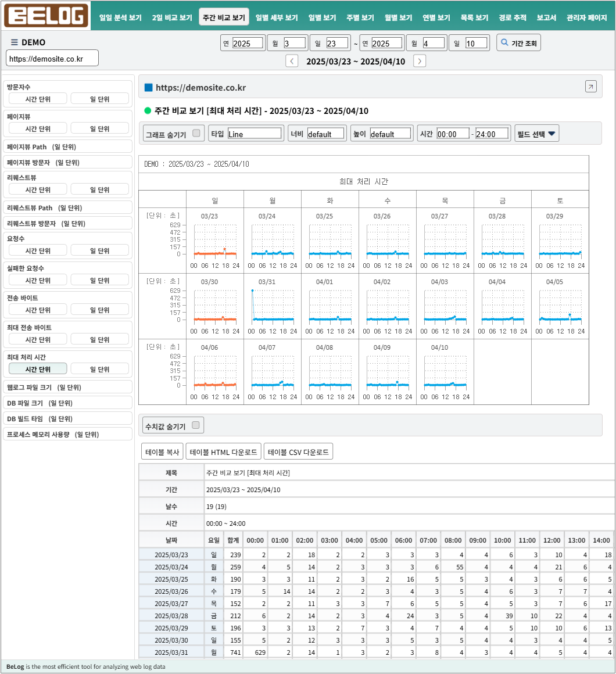
Task: Click the 08:00 column header
Action: 453,540
